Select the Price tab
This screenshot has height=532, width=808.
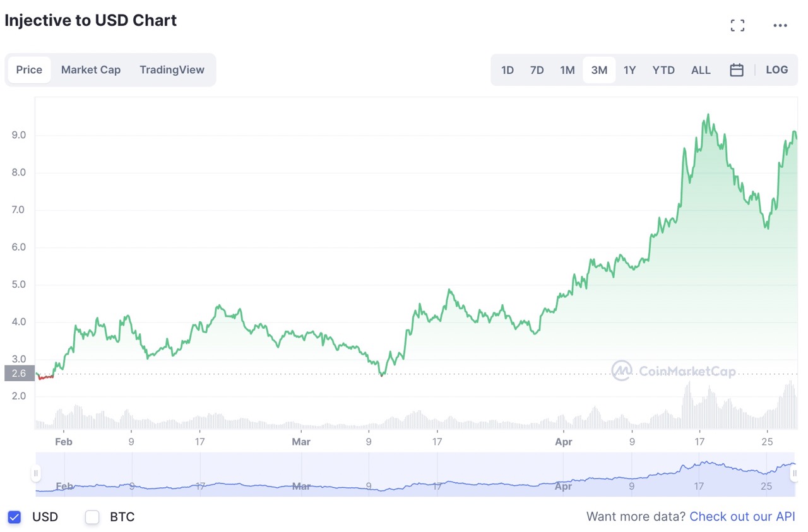pos(29,70)
